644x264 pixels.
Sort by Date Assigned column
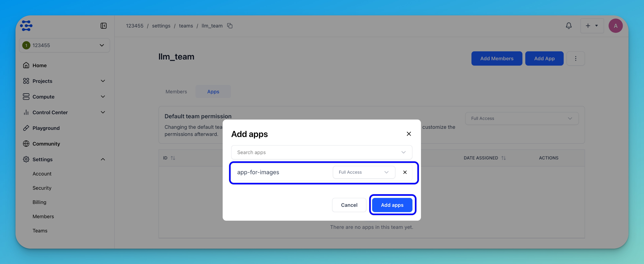504,158
